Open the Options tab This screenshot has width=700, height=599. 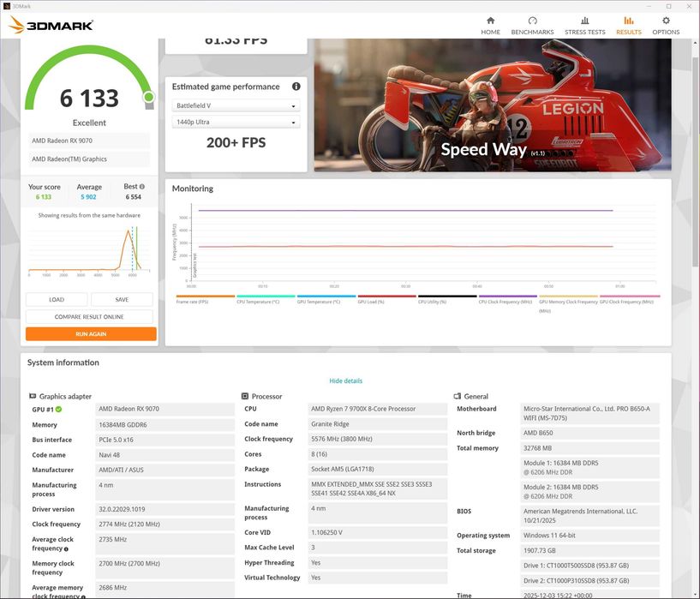pyautogui.click(x=666, y=26)
